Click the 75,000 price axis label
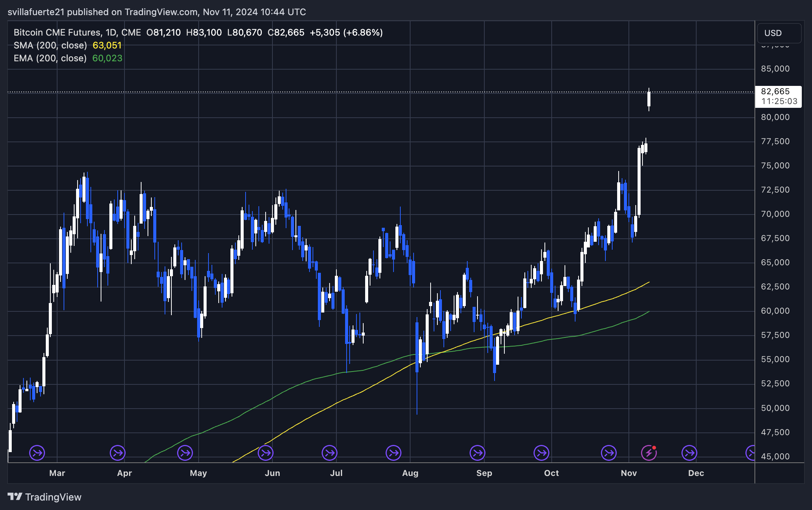The width and height of the screenshot is (812, 510). pyautogui.click(x=775, y=166)
